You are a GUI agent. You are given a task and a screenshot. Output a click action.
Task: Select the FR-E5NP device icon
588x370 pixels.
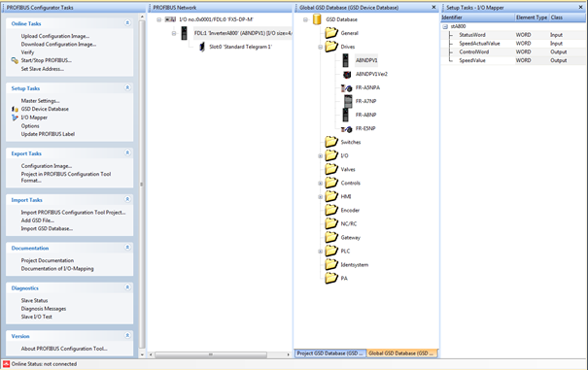[x=347, y=129]
